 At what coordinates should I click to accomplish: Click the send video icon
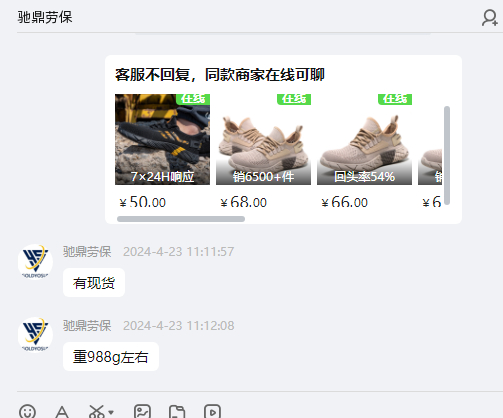(212, 412)
